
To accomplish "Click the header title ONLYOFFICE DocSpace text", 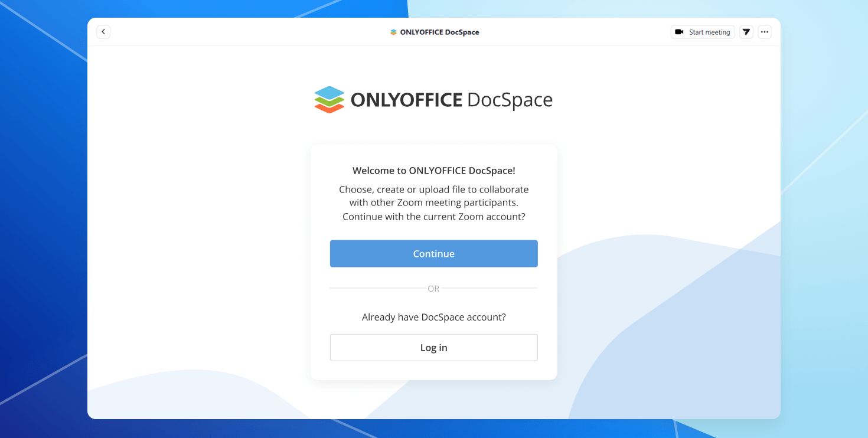I will point(439,32).
